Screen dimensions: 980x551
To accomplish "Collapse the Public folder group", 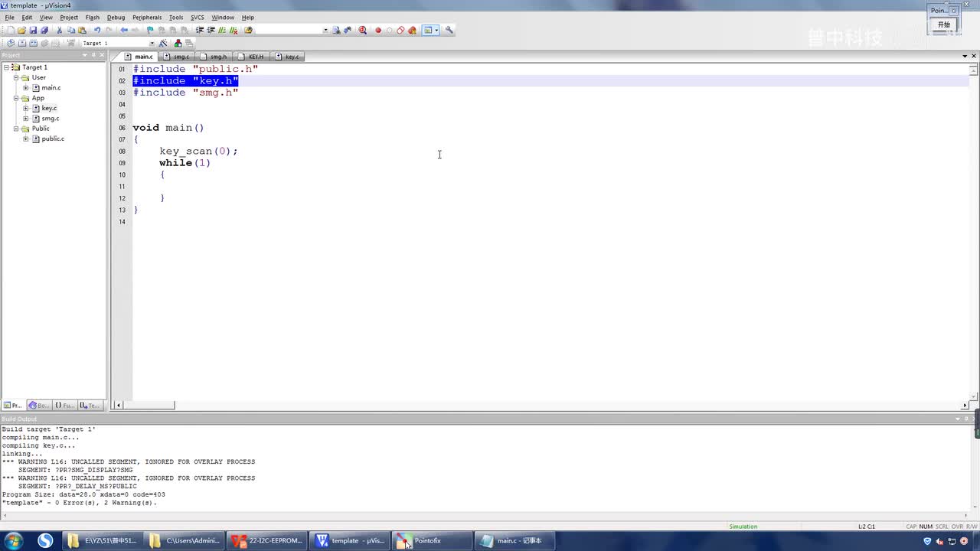I will click(x=16, y=129).
